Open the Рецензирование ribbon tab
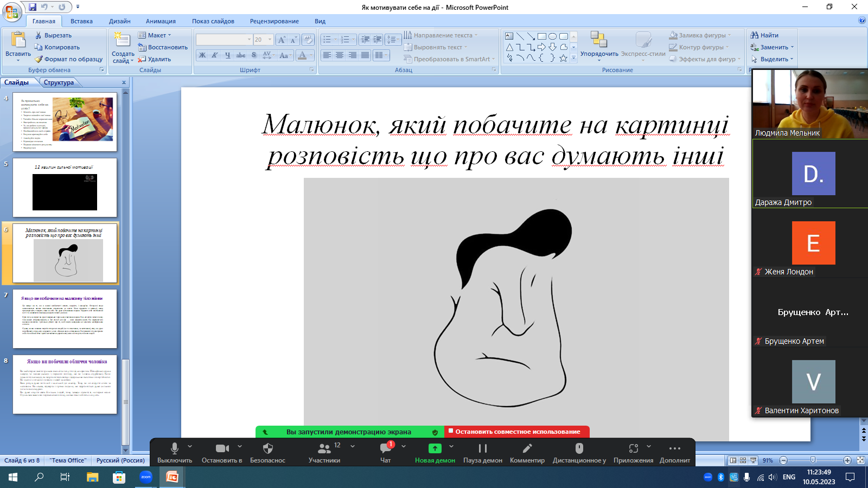868x488 pixels. [275, 21]
